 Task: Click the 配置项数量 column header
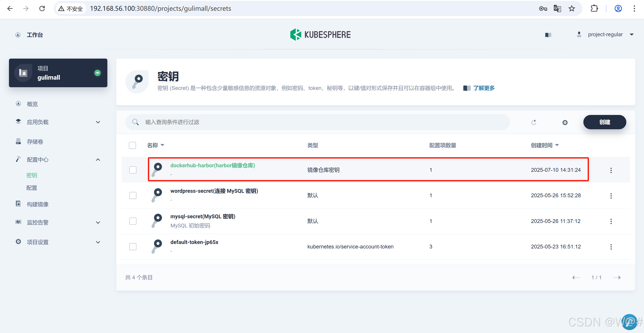(x=442, y=145)
